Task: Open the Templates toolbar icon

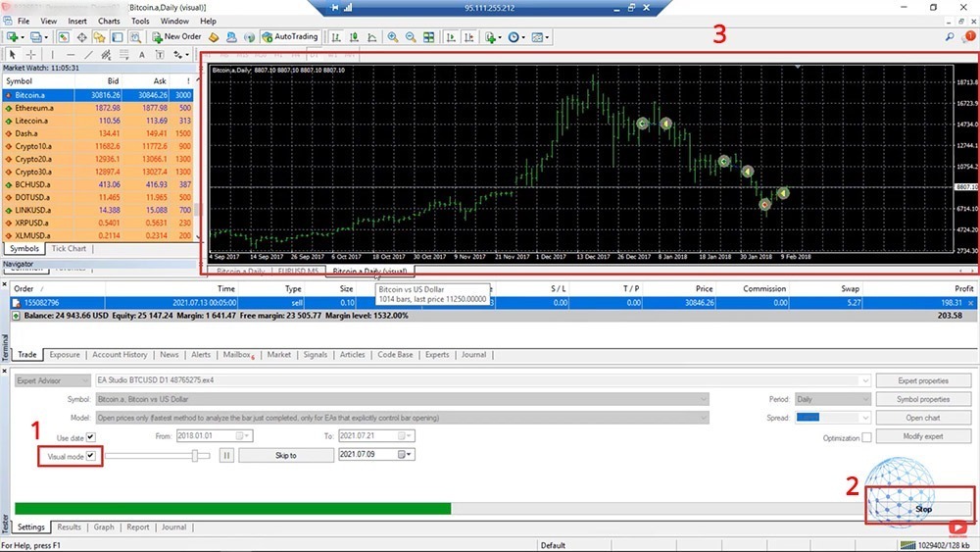Action: (x=539, y=37)
